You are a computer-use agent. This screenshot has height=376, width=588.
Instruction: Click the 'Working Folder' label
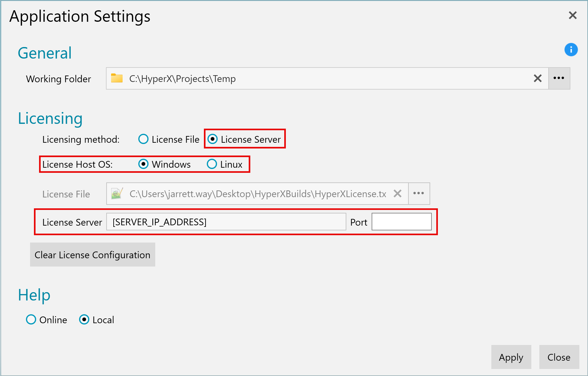[x=59, y=79]
